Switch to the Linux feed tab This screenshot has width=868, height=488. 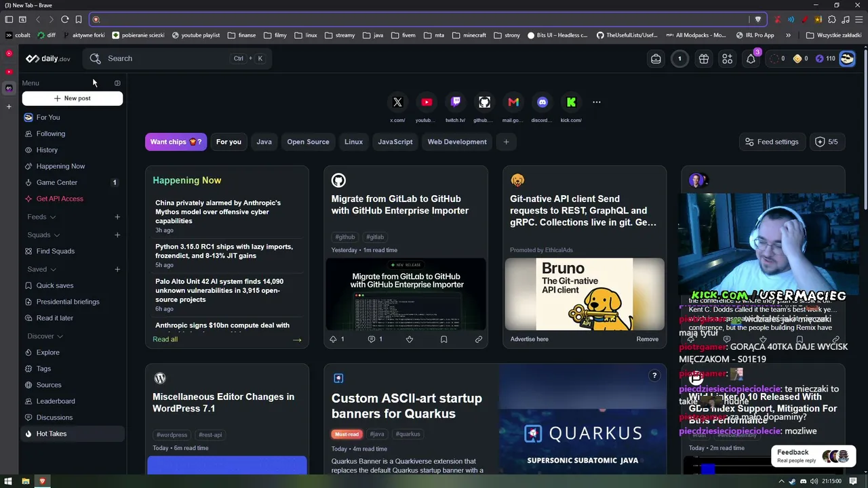(x=353, y=142)
